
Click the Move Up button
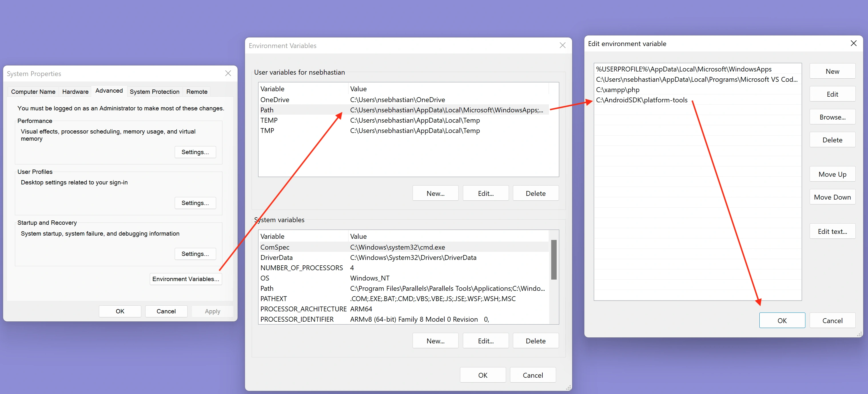coord(832,174)
